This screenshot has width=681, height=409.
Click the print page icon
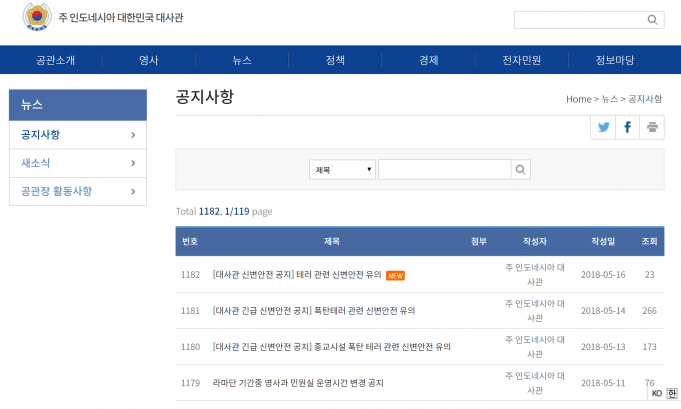tap(652, 127)
